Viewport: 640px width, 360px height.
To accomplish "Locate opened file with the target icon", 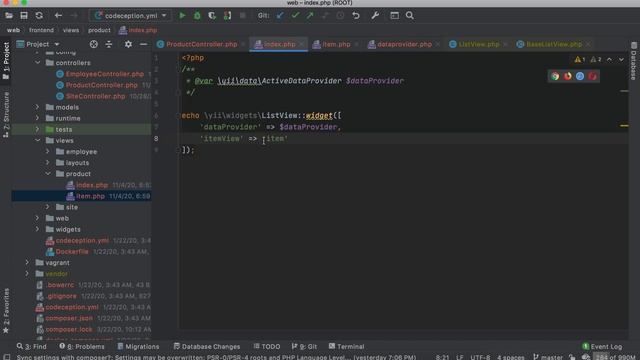I will [x=93, y=44].
